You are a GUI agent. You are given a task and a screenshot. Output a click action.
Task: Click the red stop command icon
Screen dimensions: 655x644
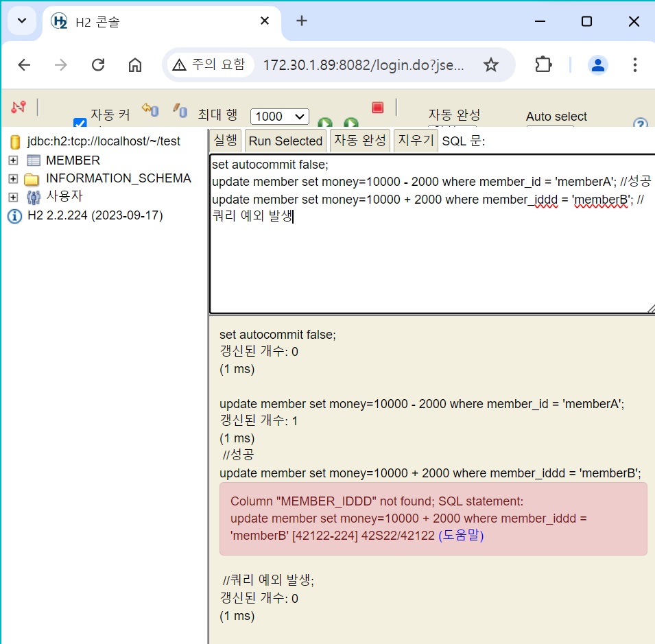click(x=378, y=108)
